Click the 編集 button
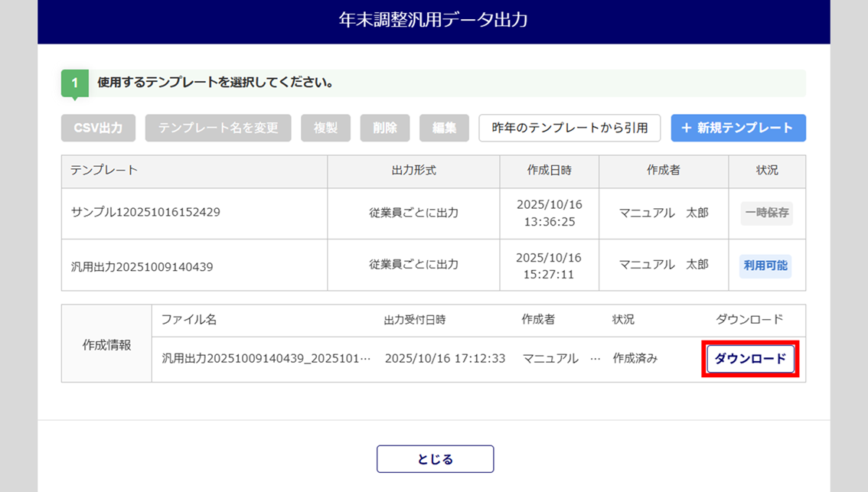This screenshot has height=492, width=868. pyautogui.click(x=444, y=128)
